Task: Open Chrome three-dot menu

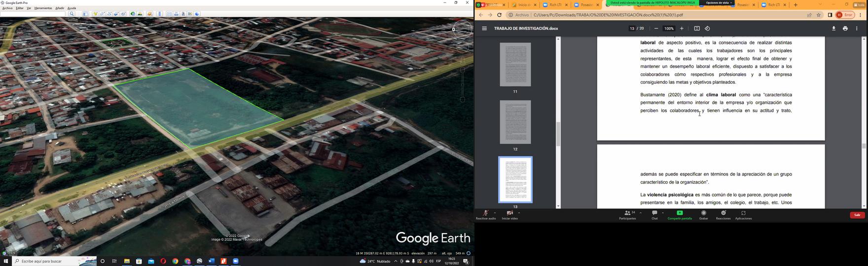Action: [x=861, y=15]
